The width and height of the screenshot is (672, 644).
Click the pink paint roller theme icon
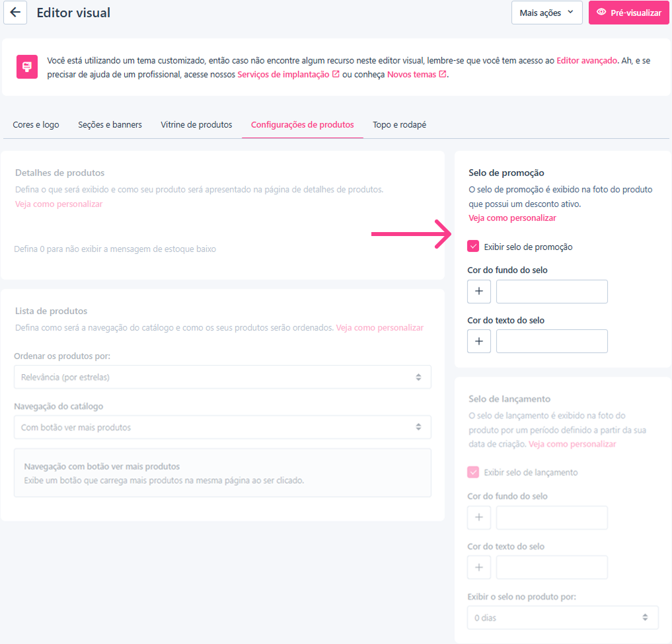(x=27, y=67)
